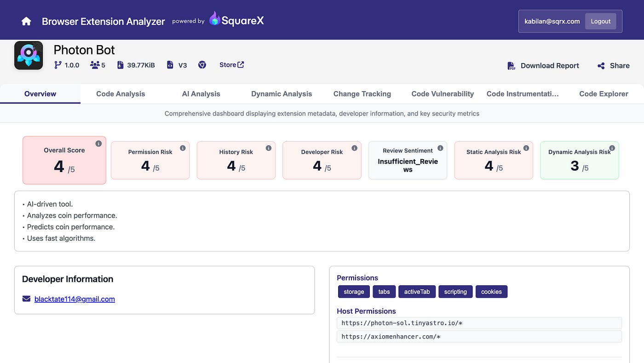Viewport: 644px width, 363px height.
Task: Go to the Home icon in header
Action: click(26, 21)
